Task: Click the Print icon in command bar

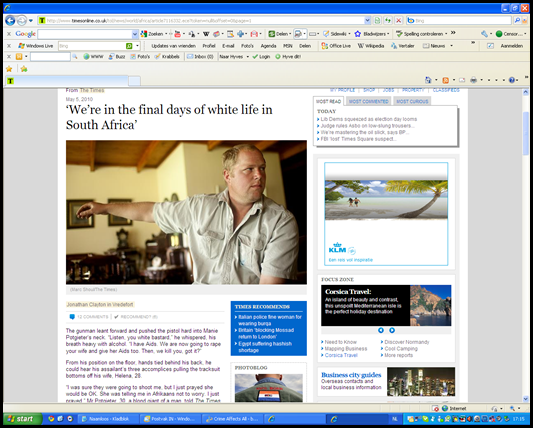Action: [x=474, y=80]
